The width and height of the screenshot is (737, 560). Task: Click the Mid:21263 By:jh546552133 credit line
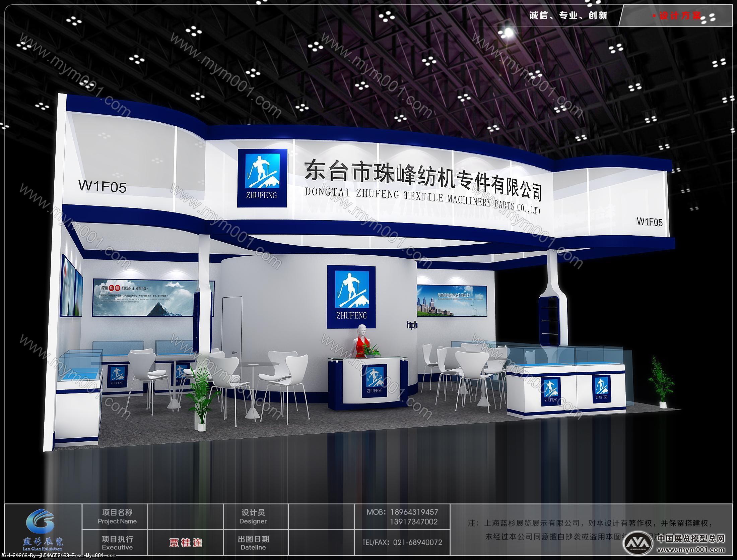tap(58, 556)
